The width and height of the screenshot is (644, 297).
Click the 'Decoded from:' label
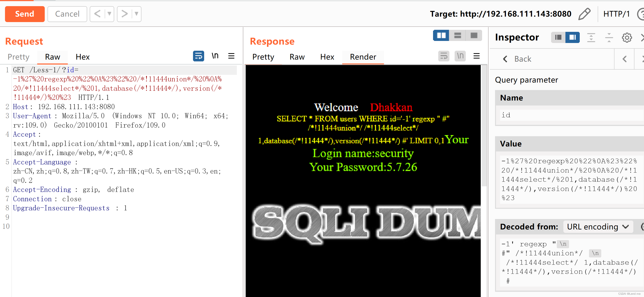click(529, 227)
